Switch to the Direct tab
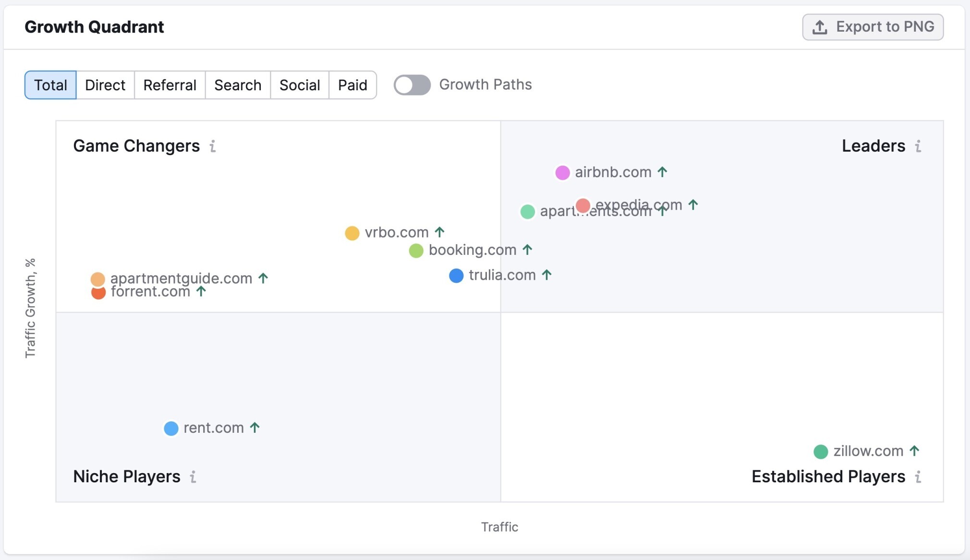970x560 pixels. coord(105,85)
